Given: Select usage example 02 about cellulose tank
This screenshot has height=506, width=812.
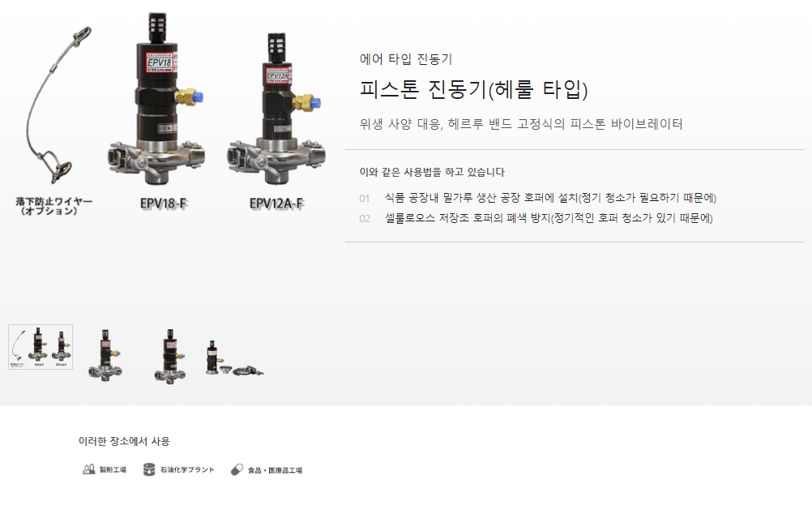Looking at the screenshot, I should click(536, 218).
